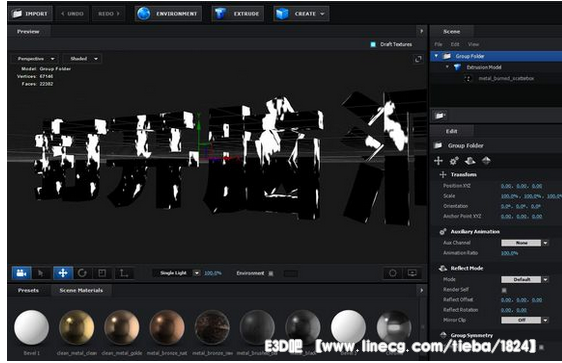Open the View menu in Scene panel
This screenshot has height=363, width=562.
pyautogui.click(x=473, y=44)
